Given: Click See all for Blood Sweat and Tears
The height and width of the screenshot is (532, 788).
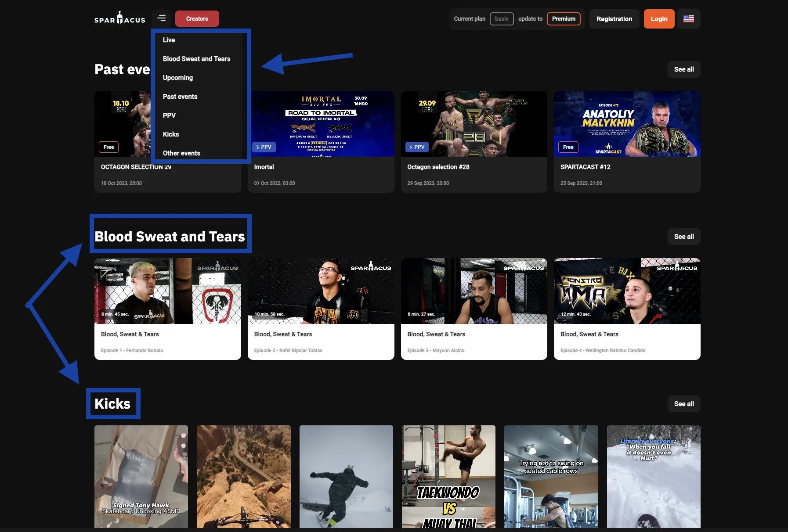Looking at the screenshot, I should (x=683, y=237).
